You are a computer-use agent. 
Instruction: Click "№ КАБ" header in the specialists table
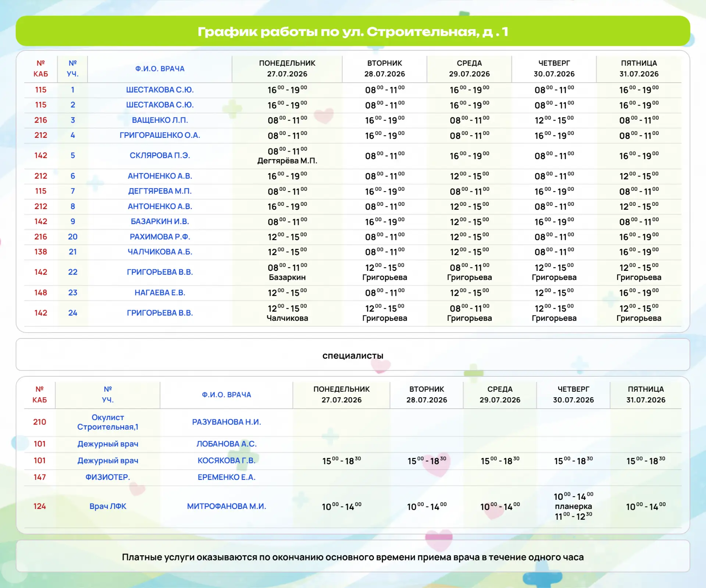pos(40,394)
